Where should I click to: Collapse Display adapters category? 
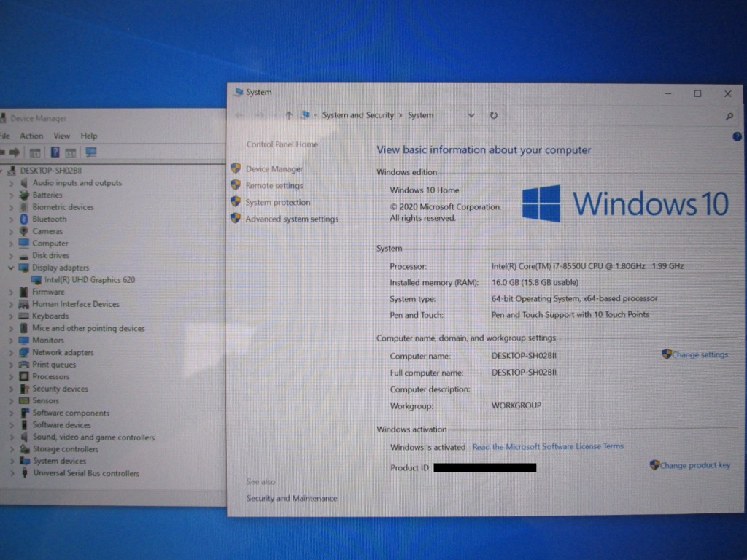click(x=10, y=268)
